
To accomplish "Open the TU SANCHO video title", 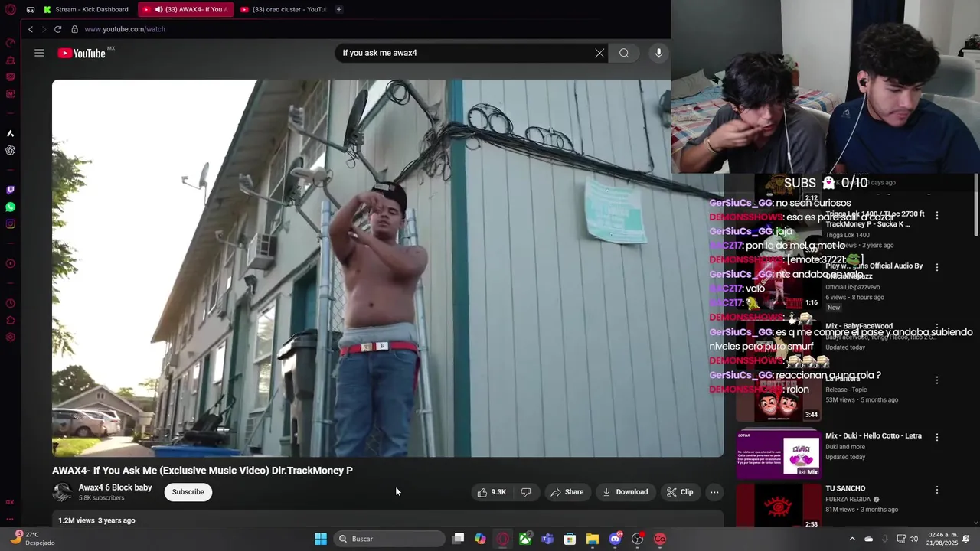I will (845, 488).
